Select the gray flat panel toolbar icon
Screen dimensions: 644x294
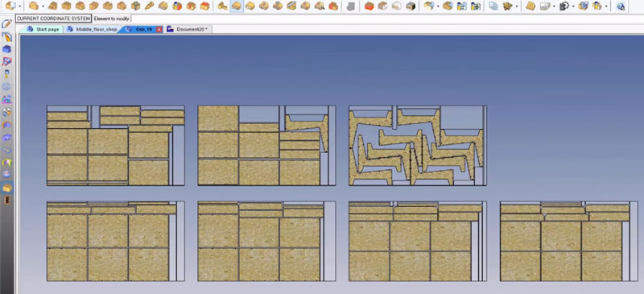pos(546,6)
